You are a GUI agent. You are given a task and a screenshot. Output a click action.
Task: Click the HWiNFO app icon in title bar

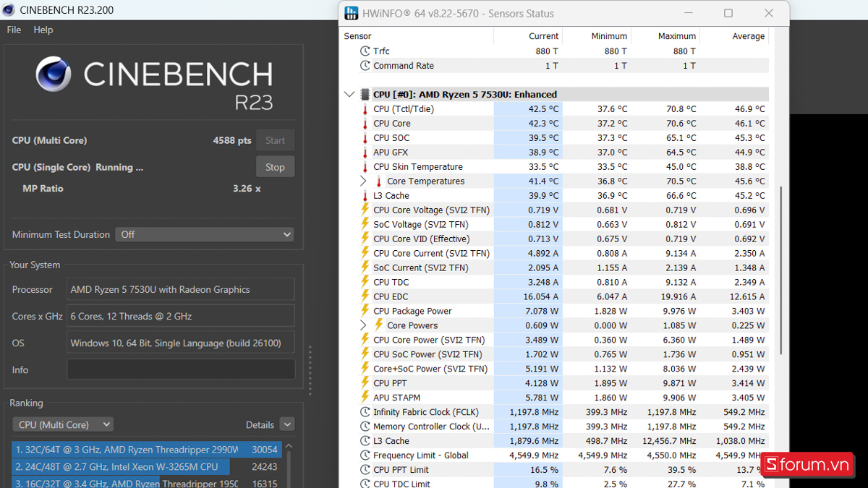352,13
